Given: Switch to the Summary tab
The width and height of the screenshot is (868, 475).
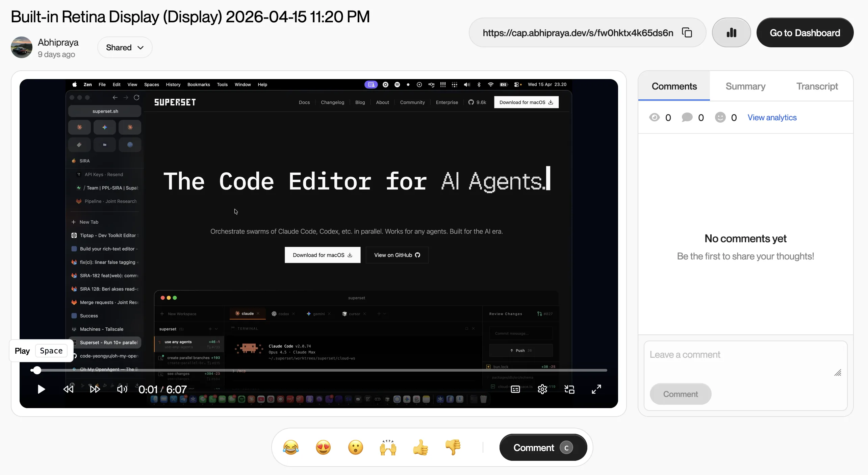Looking at the screenshot, I should [745, 86].
